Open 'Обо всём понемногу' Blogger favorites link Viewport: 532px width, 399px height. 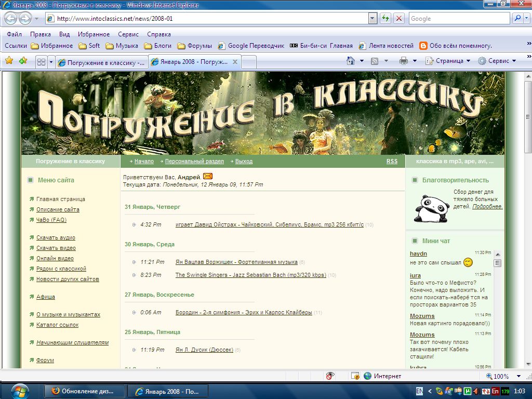[x=455, y=46]
